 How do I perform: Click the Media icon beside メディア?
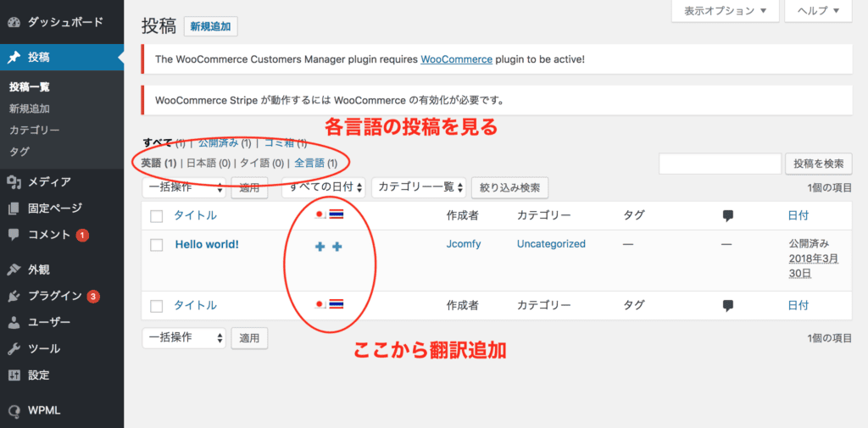(x=15, y=182)
